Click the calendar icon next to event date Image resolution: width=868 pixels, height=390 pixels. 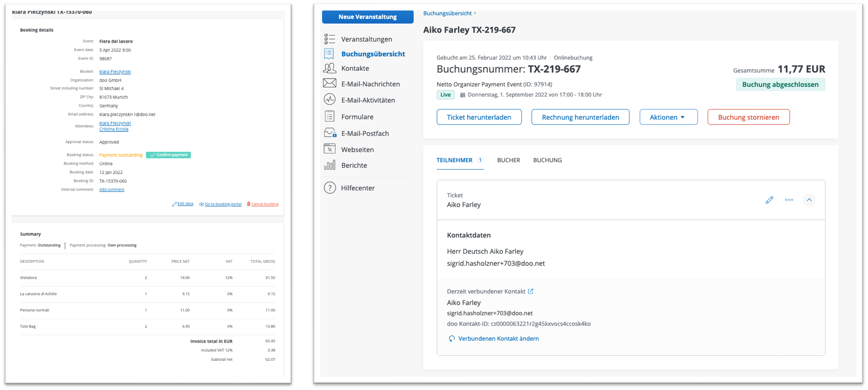point(463,95)
